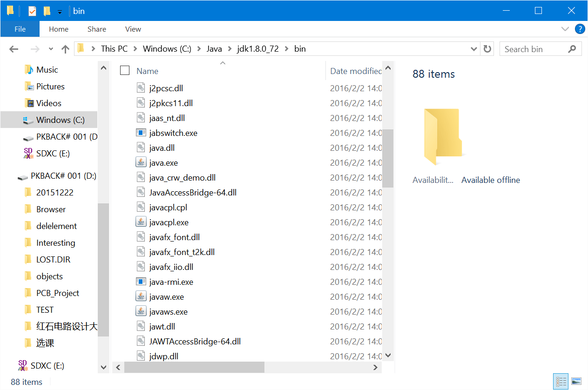Expand breadcrumb arrow after This PC
This screenshot has width=588, height=390.
coord(135,49)
